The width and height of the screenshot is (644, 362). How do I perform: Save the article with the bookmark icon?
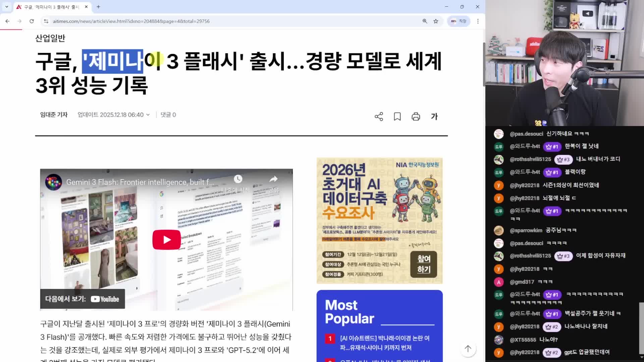pos(397,116)
